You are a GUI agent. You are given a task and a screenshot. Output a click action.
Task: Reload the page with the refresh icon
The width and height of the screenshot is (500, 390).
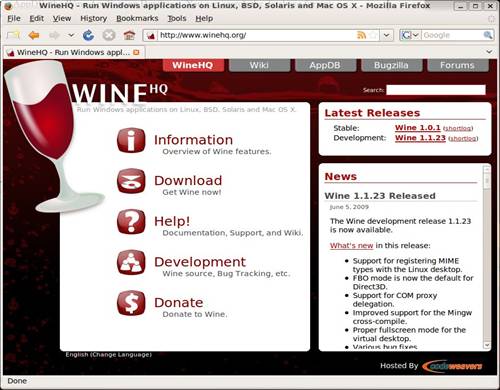tap(88, 35)
